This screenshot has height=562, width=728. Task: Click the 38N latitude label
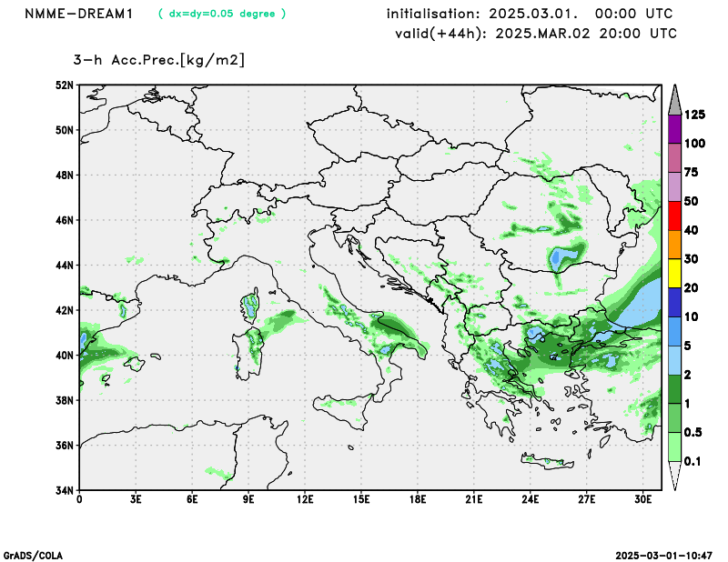(x=65, y=400)
